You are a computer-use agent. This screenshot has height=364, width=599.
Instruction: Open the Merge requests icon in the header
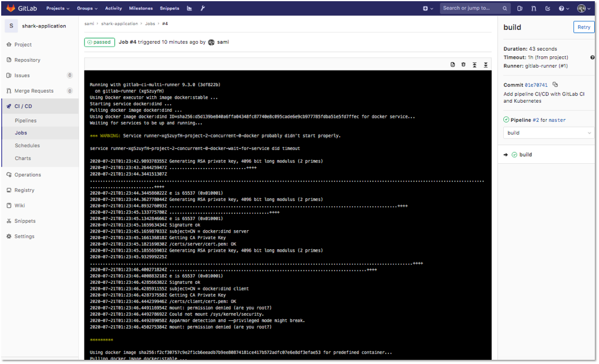pyautogui.click(x=533, y=8)
